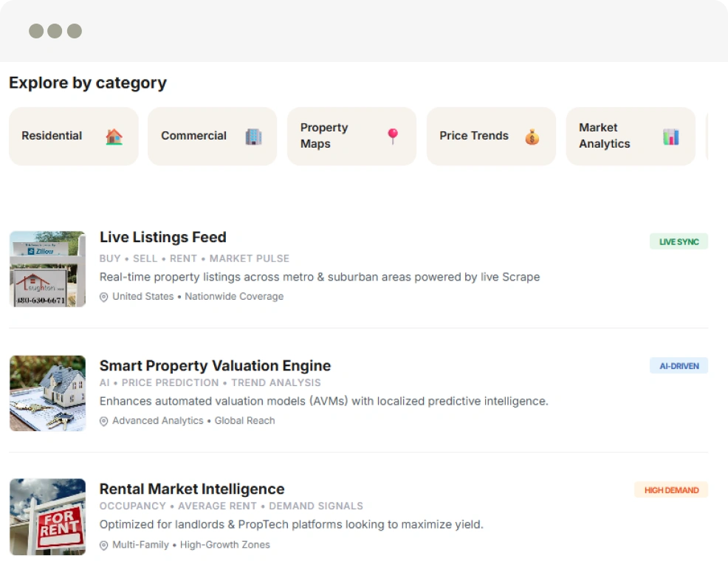
Task: Select the Residential category
Action: coord(53,136)
